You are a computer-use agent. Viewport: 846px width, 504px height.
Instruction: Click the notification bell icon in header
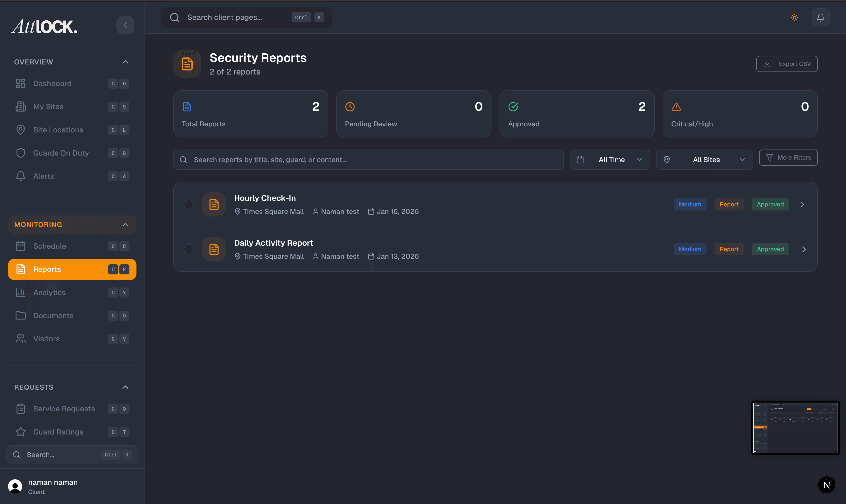(821, 17)
